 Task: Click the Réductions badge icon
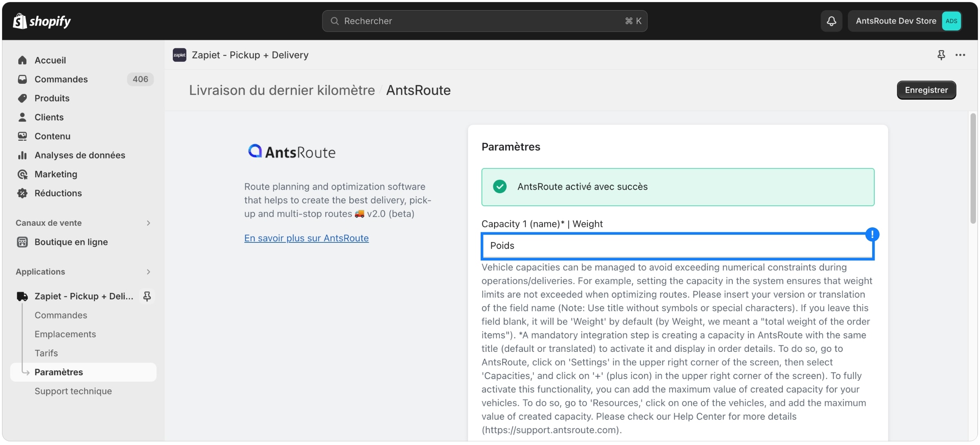click(x=22, y=193)
